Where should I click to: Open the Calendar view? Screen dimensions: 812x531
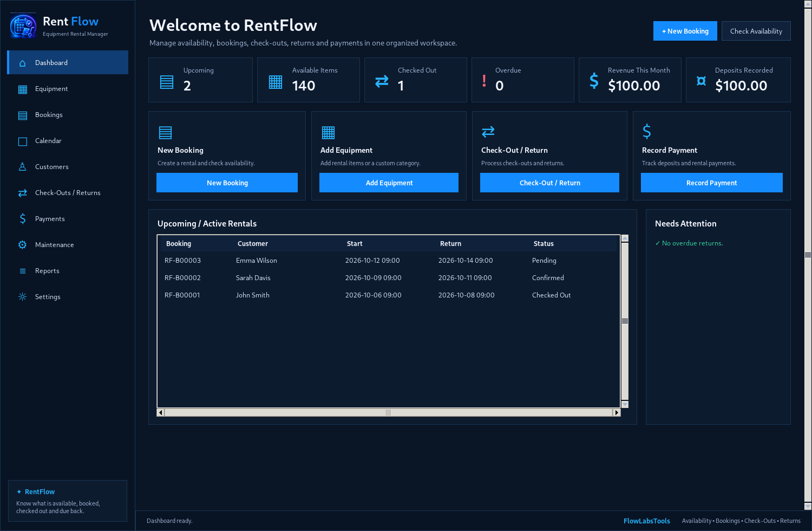tap(68, 141)
